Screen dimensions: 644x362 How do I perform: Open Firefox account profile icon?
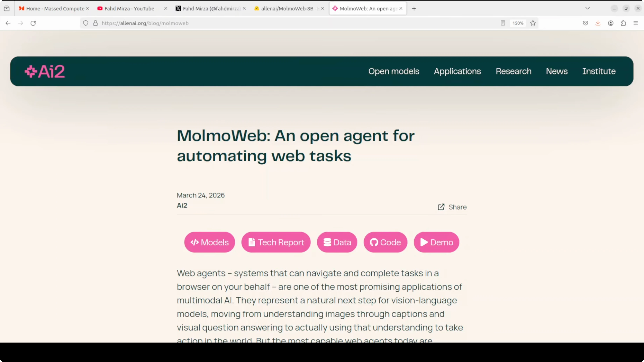coord(611,23)
